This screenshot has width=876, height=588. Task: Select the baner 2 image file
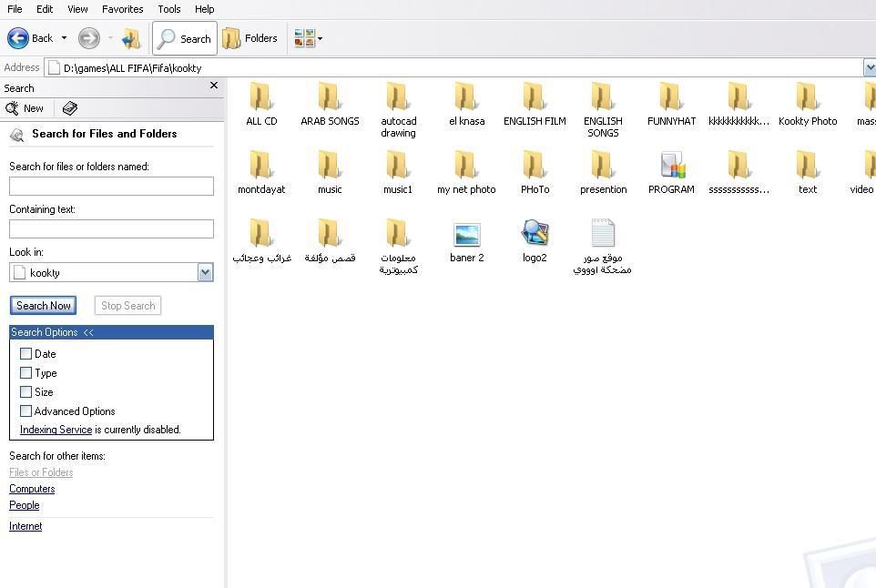pos(466,241)
